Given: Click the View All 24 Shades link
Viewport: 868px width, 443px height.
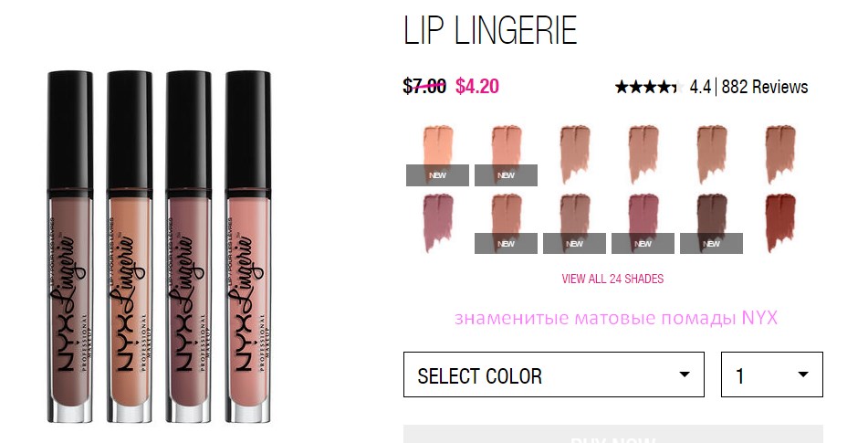Looking at the screenshot, I should (x=612, y=279).
